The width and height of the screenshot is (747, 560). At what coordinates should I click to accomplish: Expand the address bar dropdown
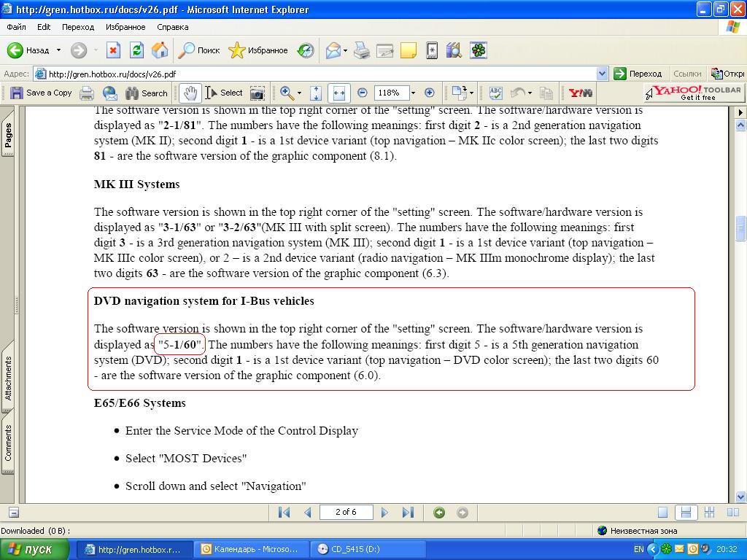click(x=602, y=74)
